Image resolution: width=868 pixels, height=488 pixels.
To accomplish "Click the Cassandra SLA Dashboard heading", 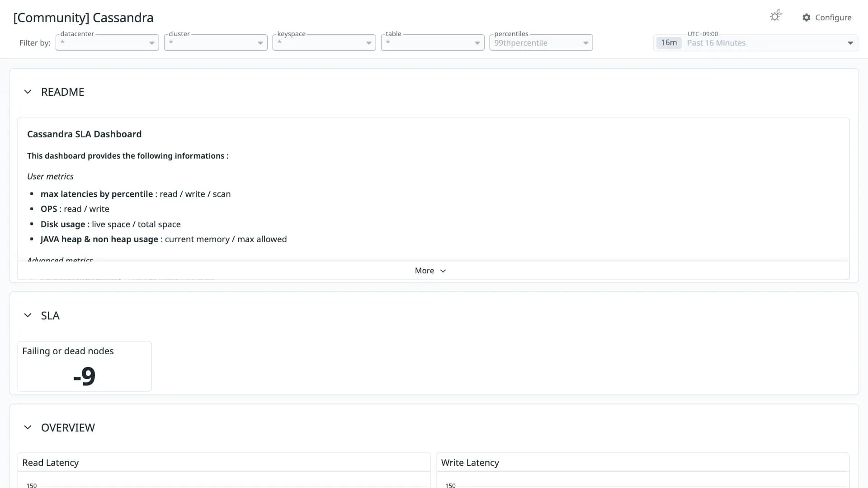I will click(x=84, y=134).
